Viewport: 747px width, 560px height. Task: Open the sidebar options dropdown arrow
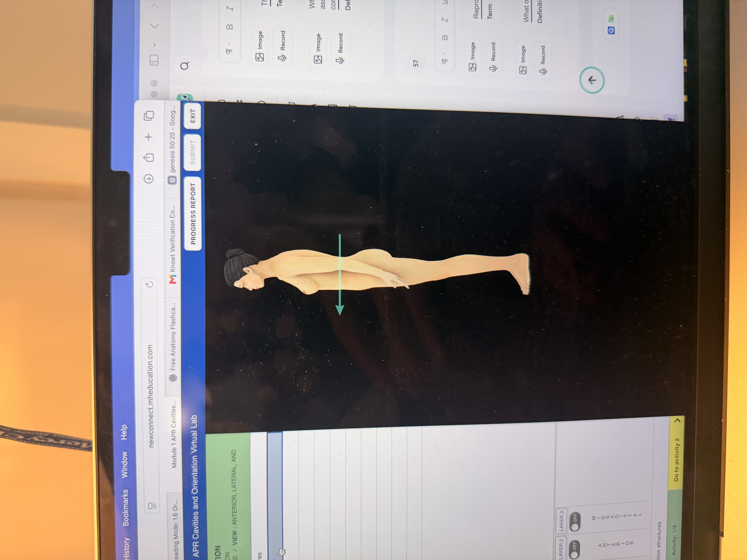point(154,45)
